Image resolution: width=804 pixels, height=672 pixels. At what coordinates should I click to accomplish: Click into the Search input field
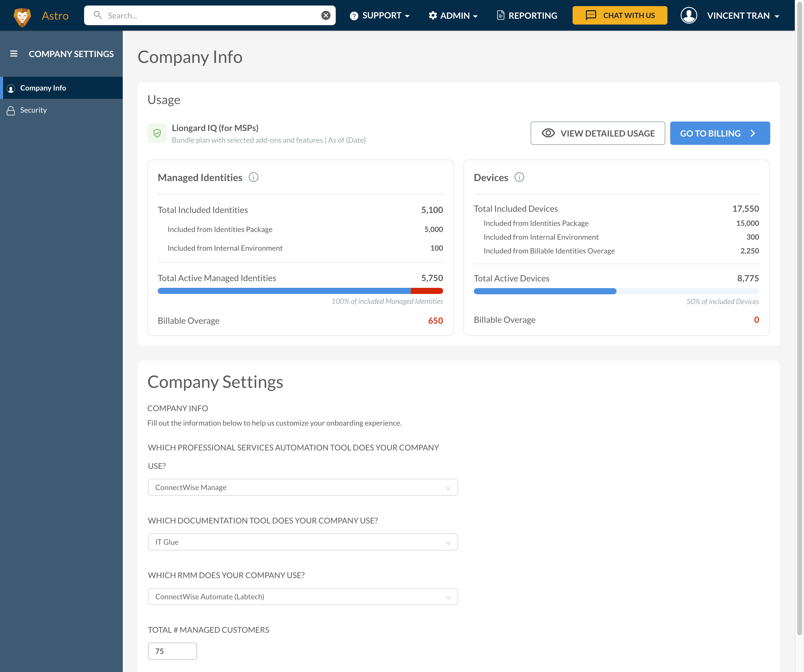210,15
